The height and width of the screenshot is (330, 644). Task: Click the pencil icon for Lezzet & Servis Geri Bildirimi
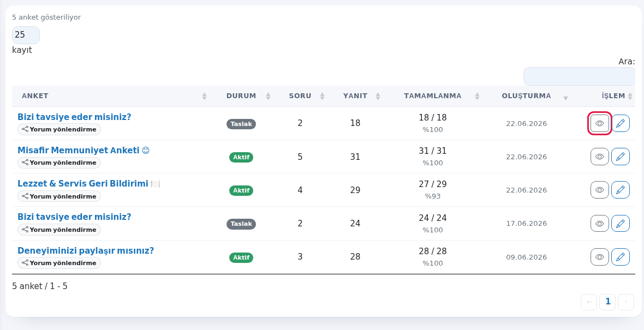click(x=621, y=190)
